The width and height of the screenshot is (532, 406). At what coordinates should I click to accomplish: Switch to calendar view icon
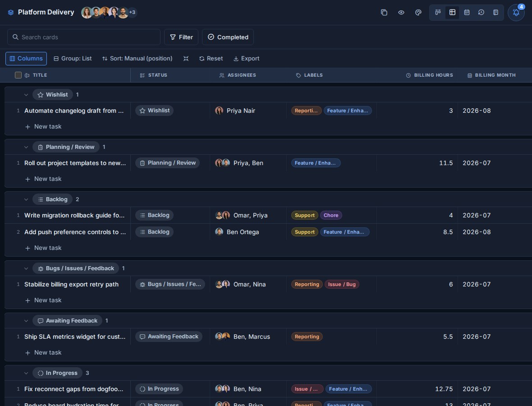click(467, 13)
